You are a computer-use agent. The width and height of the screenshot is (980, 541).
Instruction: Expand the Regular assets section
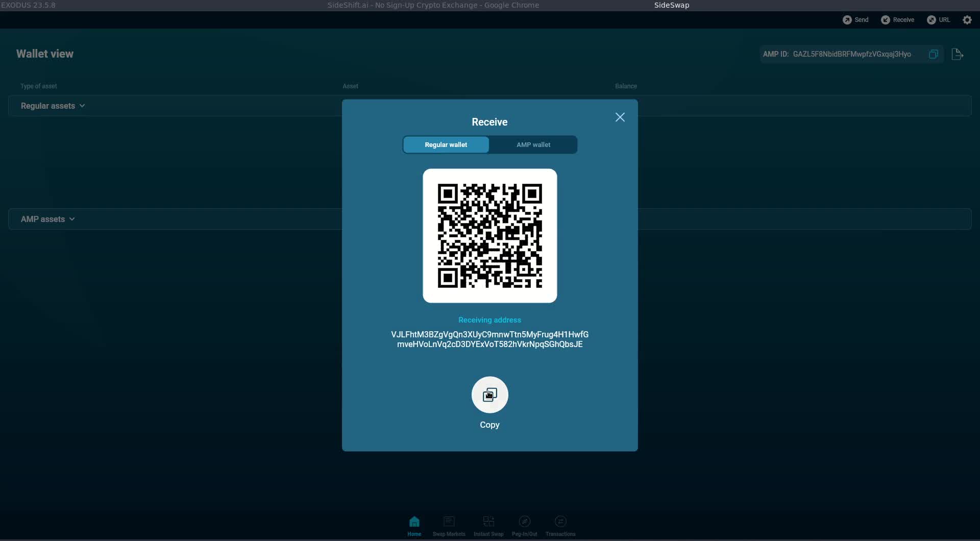pyautogui.click(x=53, y=106)
